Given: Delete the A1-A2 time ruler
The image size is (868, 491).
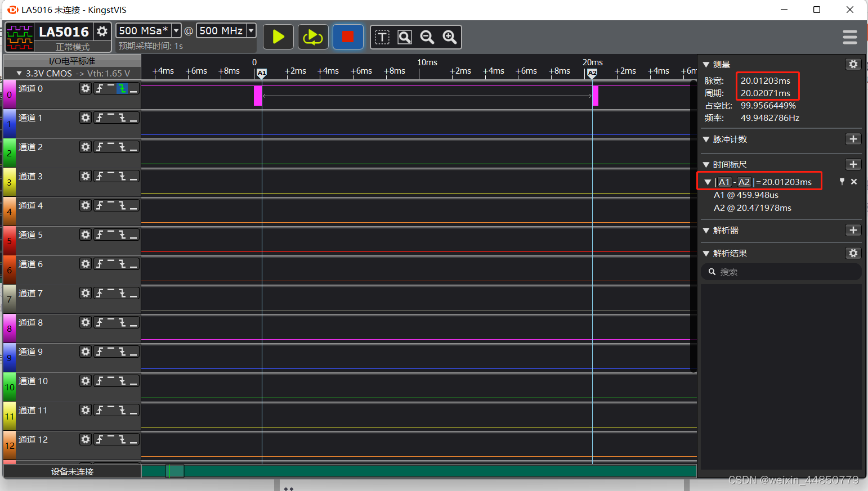Looking at the screenshot, I should click(854, 182).
